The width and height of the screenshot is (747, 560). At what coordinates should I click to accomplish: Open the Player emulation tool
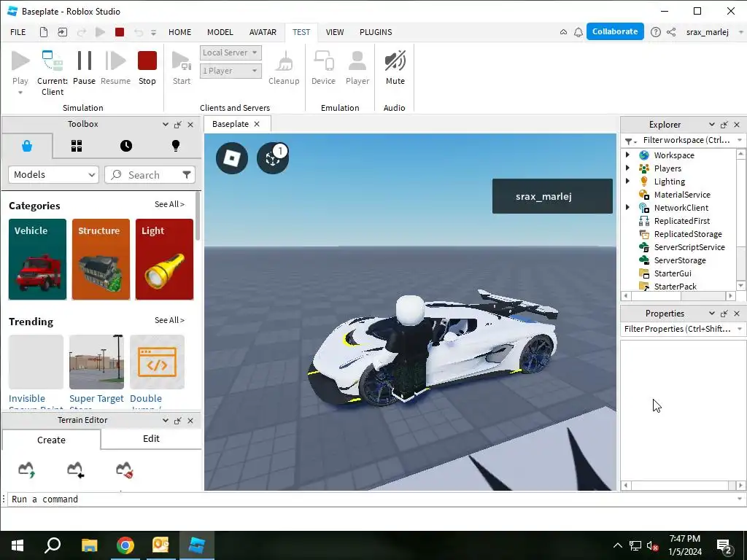(x=357, y=67)
